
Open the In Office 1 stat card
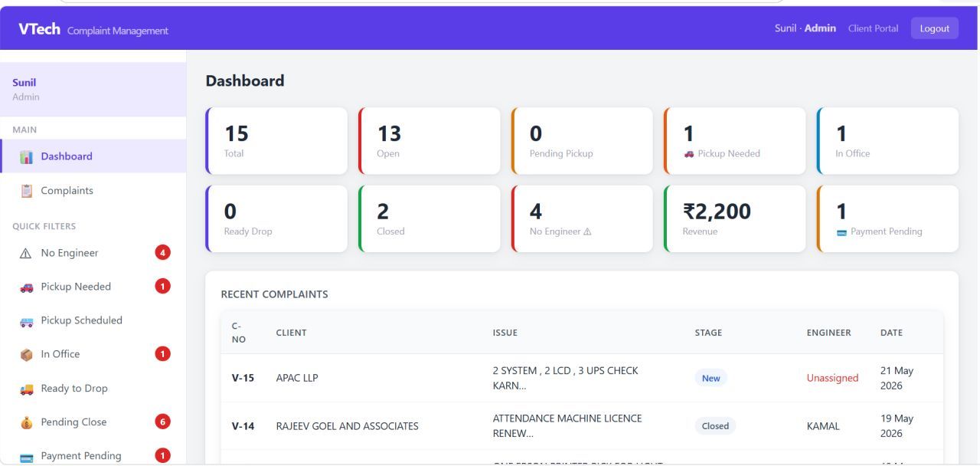tap(887, 141)
